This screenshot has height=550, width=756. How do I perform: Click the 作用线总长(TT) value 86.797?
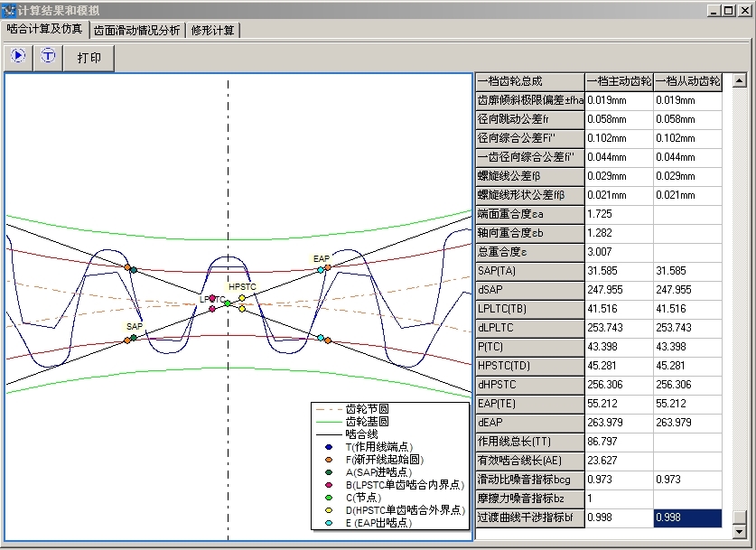tap(619, 442)
